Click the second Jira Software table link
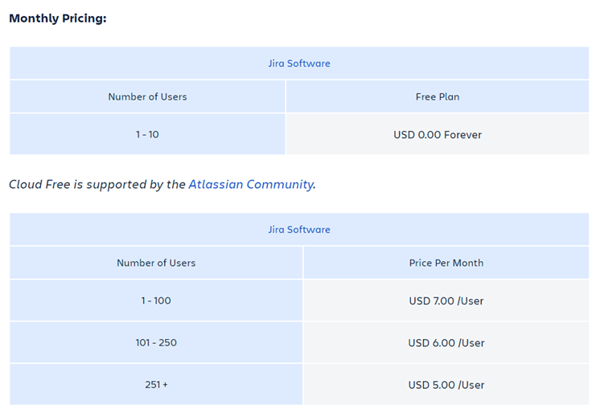The width and height of the screenshot is (600, 417). click(x=299, y=230)
